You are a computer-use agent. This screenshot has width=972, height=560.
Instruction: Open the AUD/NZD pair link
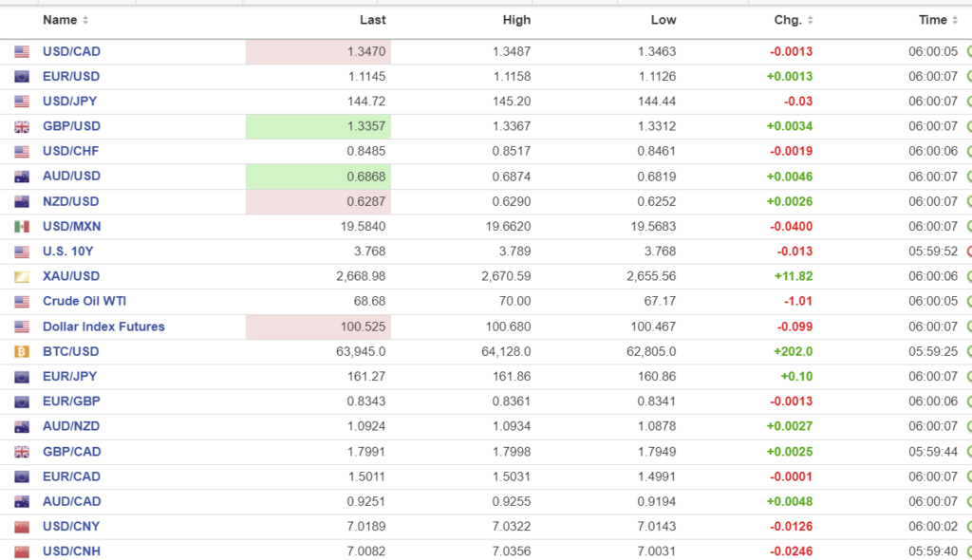coord(71,426)
